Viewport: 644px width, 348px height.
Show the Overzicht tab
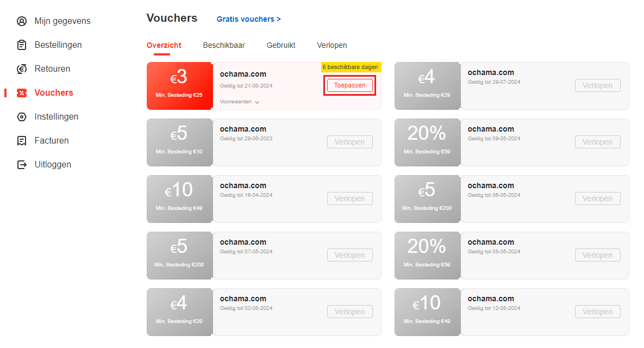164,46
